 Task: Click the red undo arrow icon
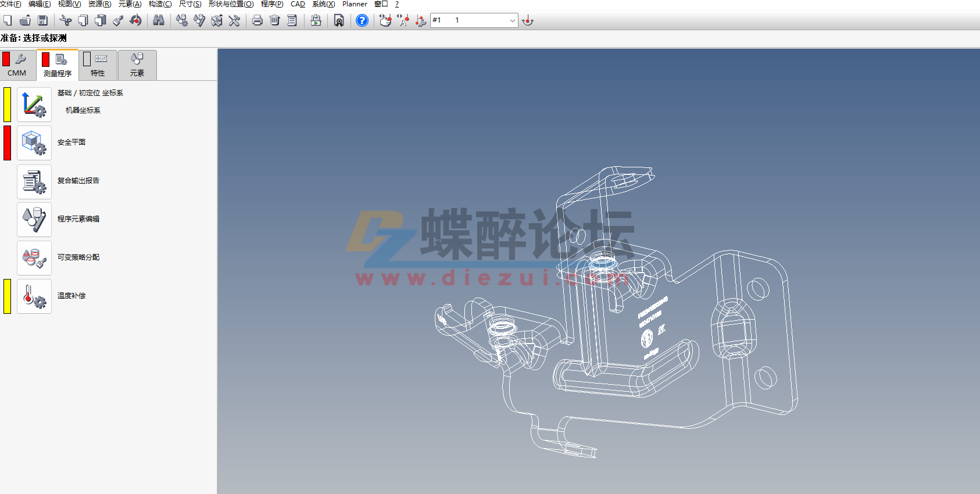click(x=135, y=21)
